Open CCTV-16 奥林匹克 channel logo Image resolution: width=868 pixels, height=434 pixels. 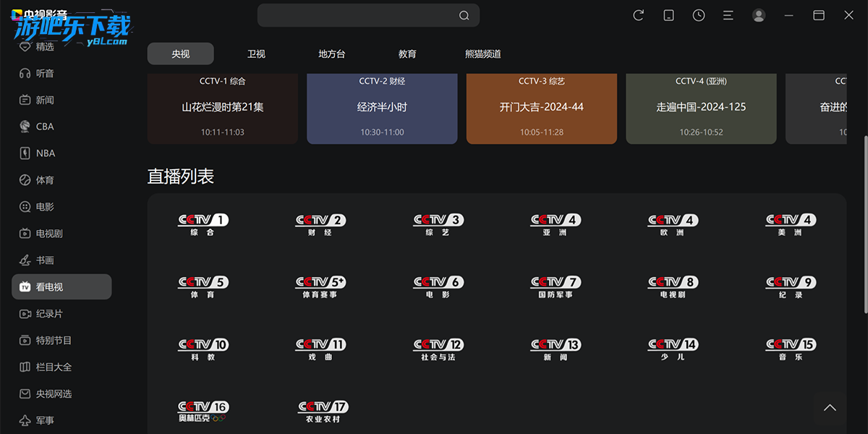point(203,412)
